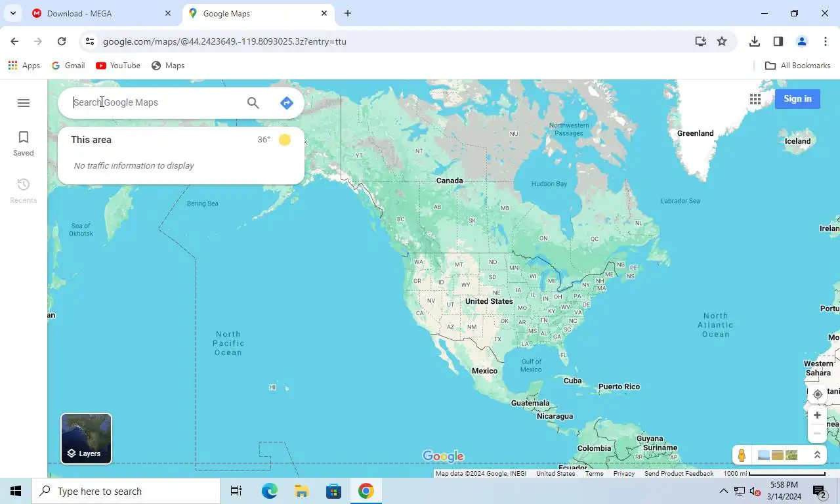Open the Chrome profile icon

(x=802, y=41)
